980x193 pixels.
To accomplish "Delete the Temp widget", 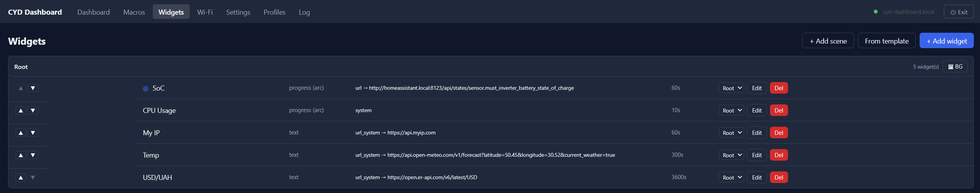I will pyautogui.click(x=779, y=155).
